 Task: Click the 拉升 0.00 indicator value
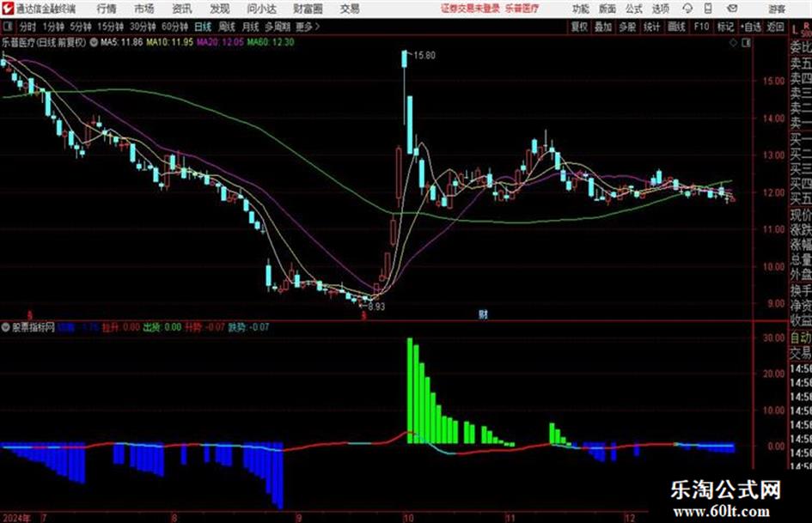pyautogui.click(x=120, y=326)
